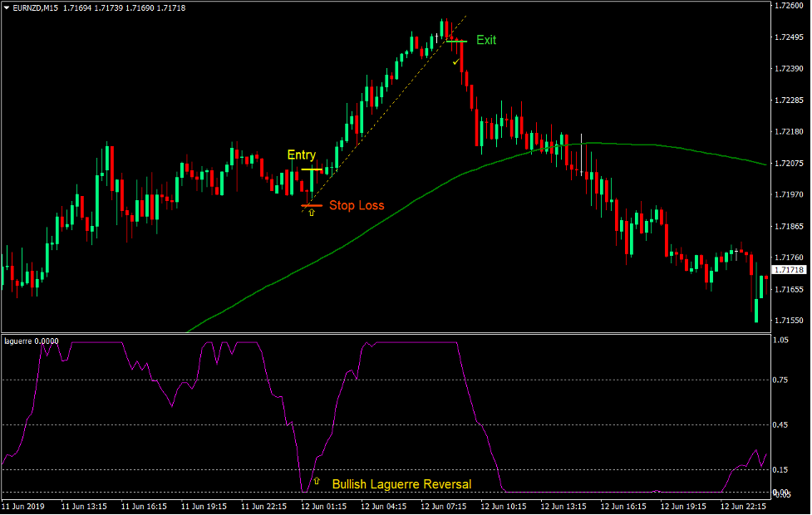Click the EURNZD,M15 chart label dropdown arrow
The image size is (812, 515).
[7, 6]
